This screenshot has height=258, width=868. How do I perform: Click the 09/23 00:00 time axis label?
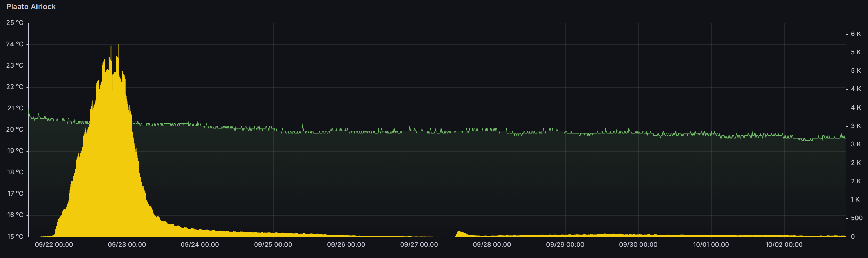coord(127,245)
